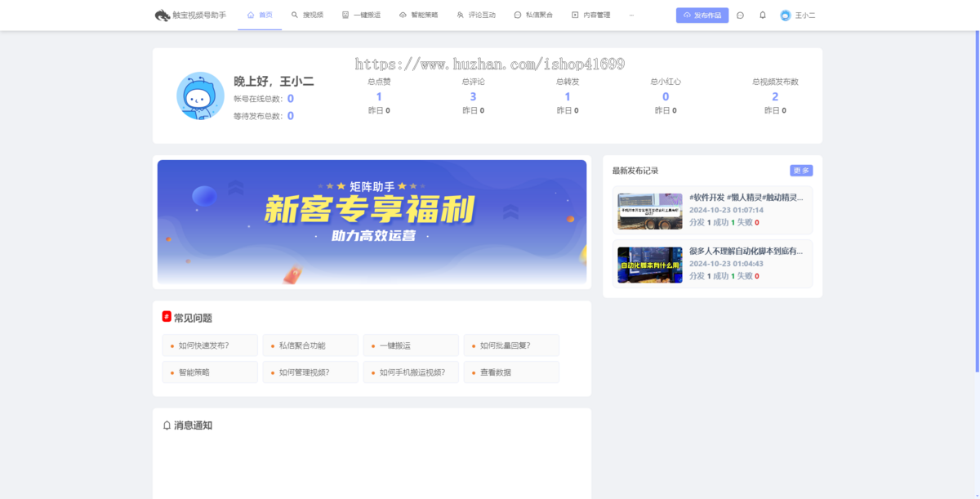Click the 2024-10-23 01:07:14 timestamp
The width and height of the screenshot is (980, 499).
[x=726, y=210]
